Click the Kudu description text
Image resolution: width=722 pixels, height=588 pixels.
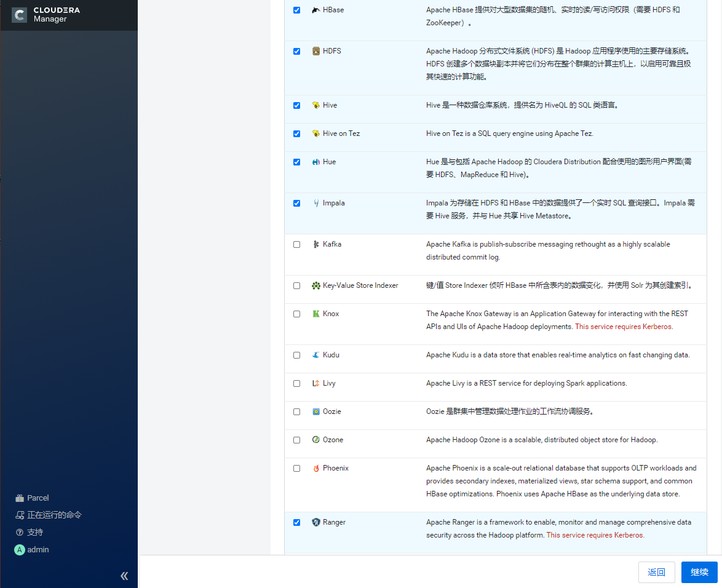[x=558, y=355]
